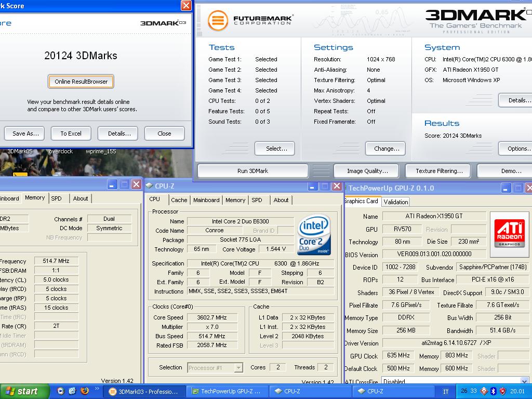Click the Image Quality... button
532x399 pixels.
(367, 171)
